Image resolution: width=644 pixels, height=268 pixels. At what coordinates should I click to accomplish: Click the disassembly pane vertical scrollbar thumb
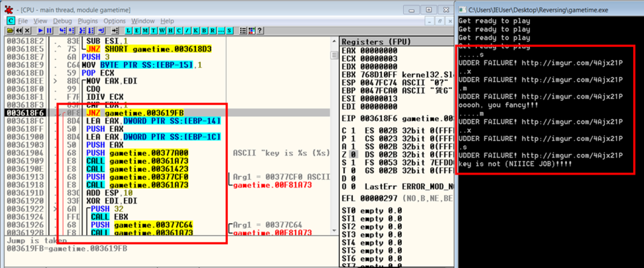point(334,55)
